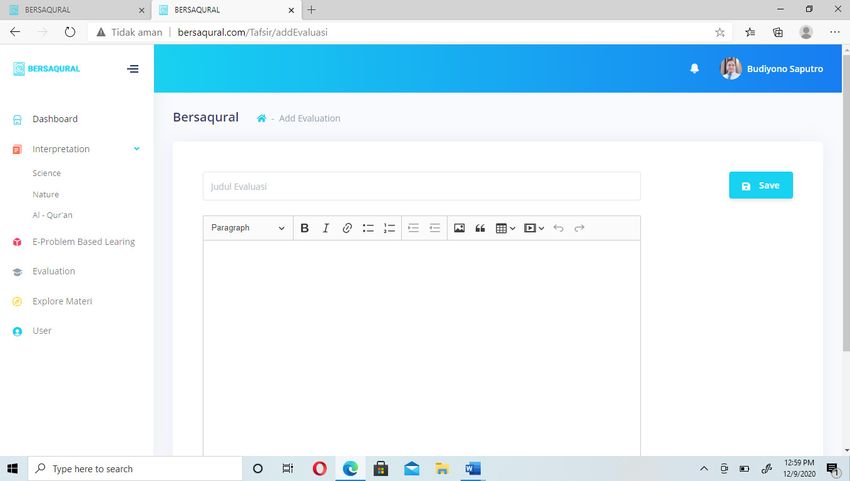The height and width of the screenshot is (481, 850).
Task: Open the Science submenu item
Action: click(47, 173)
